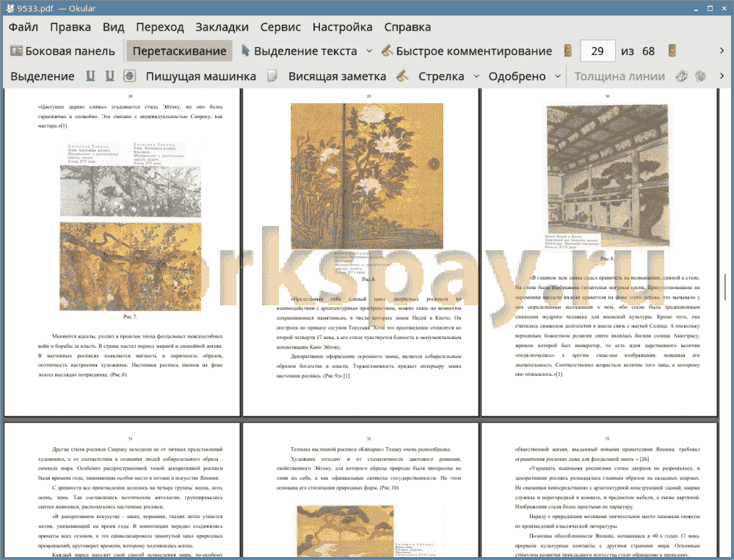This screenshot has height=560, width=734.
Task: Click the Толщина линии line width button
Action: coord(619,76)
